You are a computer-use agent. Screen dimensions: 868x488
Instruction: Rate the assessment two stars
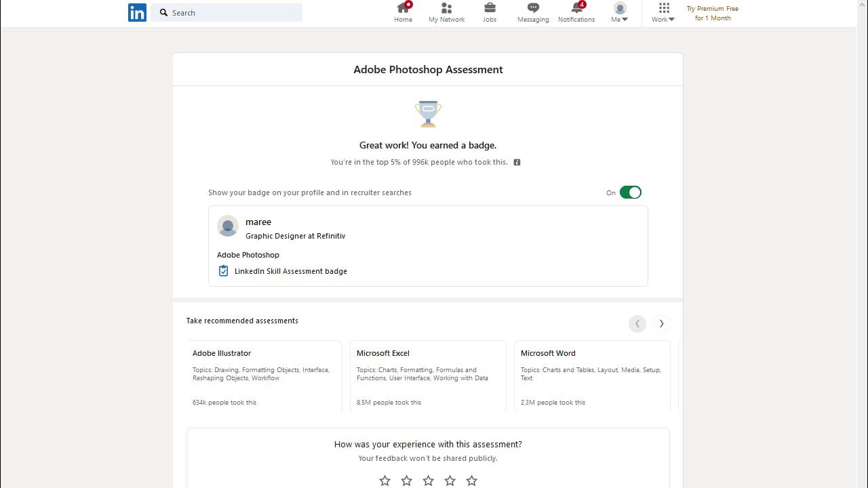click(x=407, y=481)
